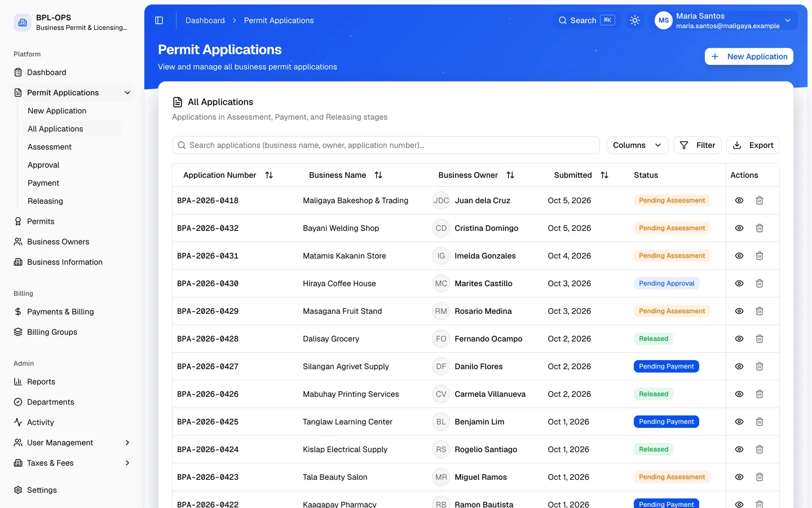The width and height of the screenshot is (812, 508).
Task: Delete the Silangan Agrivet Supply application
Action: (760, 366)
